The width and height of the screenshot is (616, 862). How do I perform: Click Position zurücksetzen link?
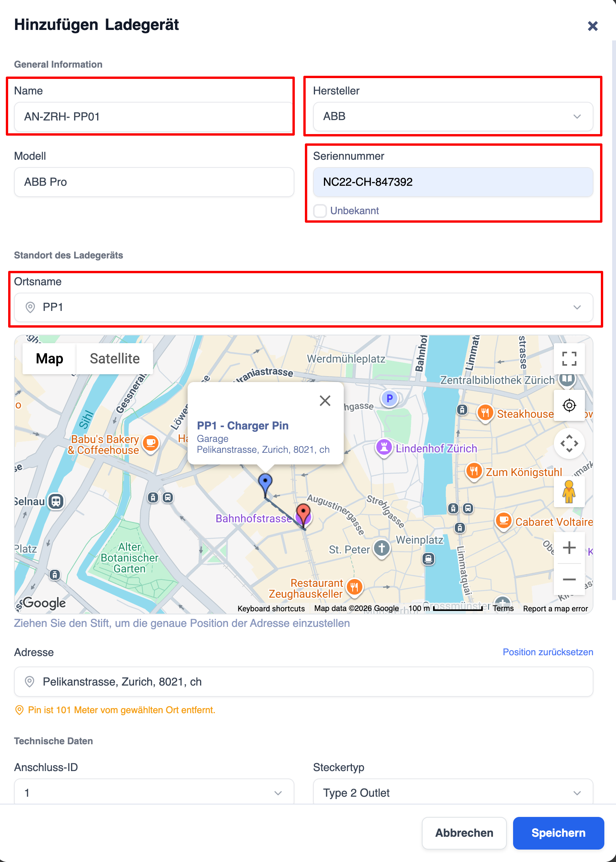548,652
